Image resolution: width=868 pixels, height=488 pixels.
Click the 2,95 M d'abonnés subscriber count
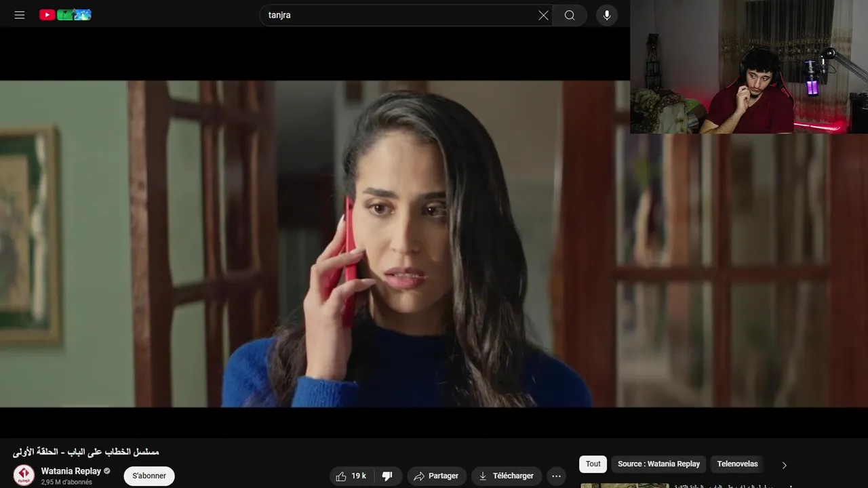tap(66, 483)
